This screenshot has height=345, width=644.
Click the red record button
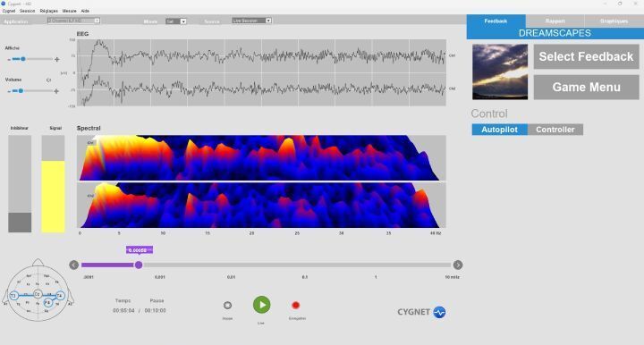[296, 305]
